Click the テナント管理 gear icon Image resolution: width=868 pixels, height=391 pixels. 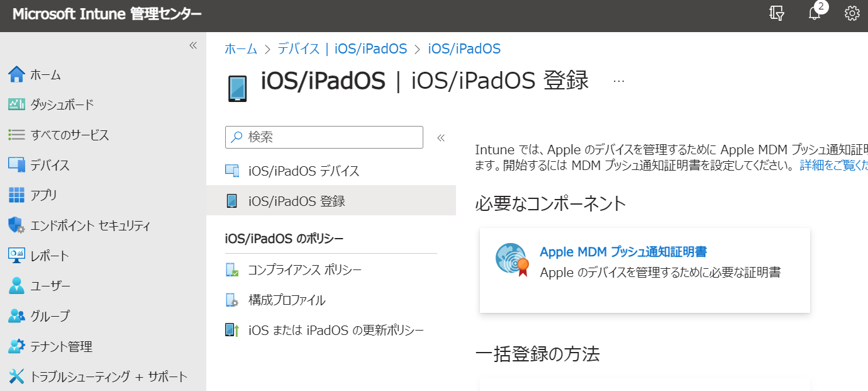point(18,346)
